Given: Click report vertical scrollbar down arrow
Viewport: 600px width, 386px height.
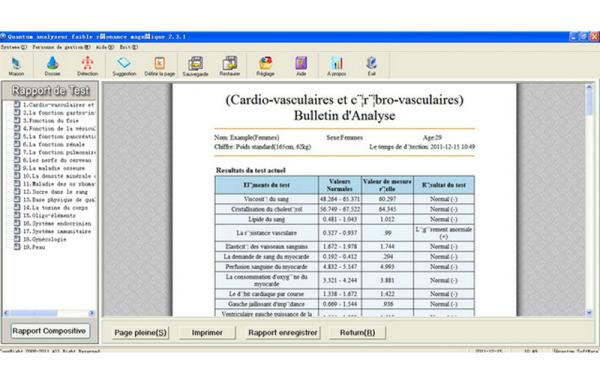Looking at the screenshot, I should click(x=589, y=313).
